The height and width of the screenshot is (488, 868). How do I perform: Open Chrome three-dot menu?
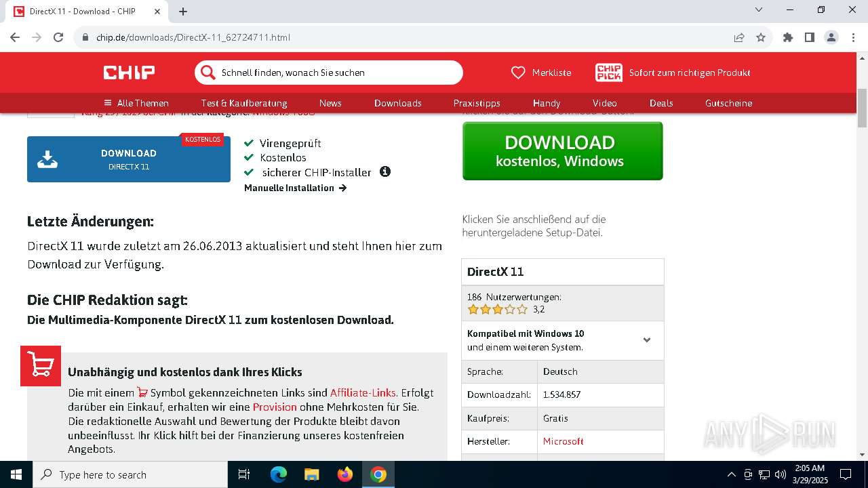[x=853, y=37]
